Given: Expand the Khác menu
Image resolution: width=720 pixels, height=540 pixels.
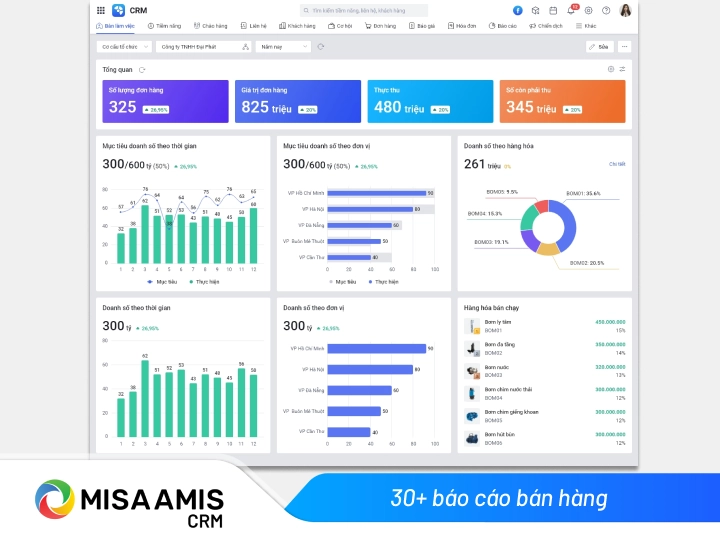Looking at the screenshot, I should [x=587, y=26].
